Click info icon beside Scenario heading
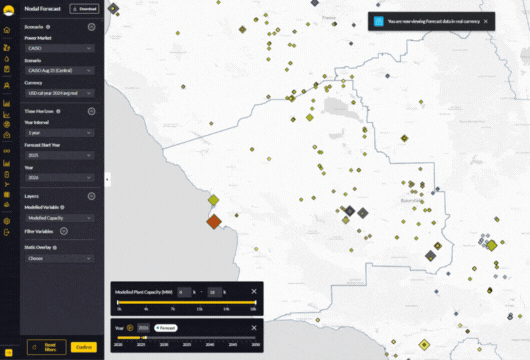This screenshot has height=360, width=530. [48, 27]
